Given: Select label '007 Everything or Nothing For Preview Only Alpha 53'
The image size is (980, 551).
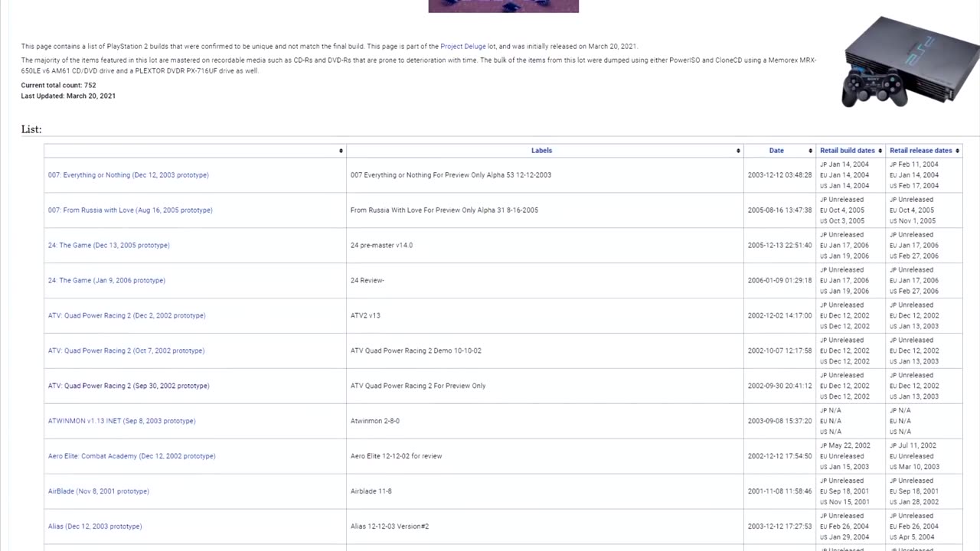Looking at the screenshot, I should click(430, 175).
